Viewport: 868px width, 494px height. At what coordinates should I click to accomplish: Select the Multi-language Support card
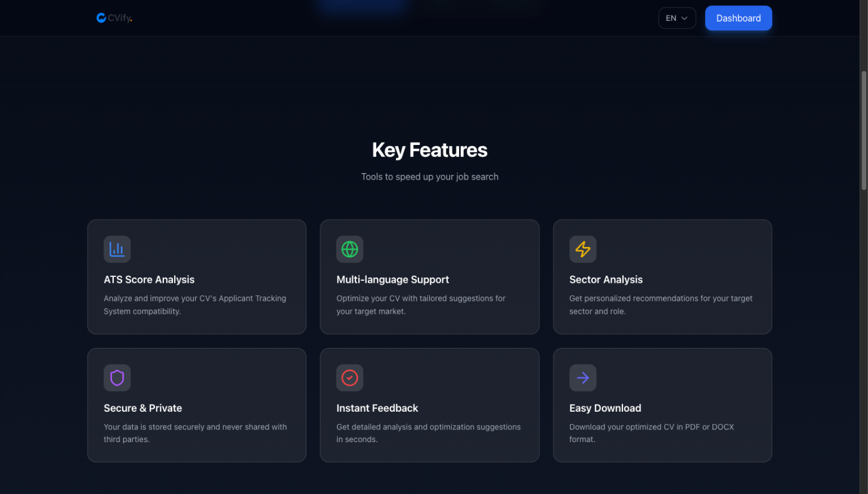coord(429,276)
